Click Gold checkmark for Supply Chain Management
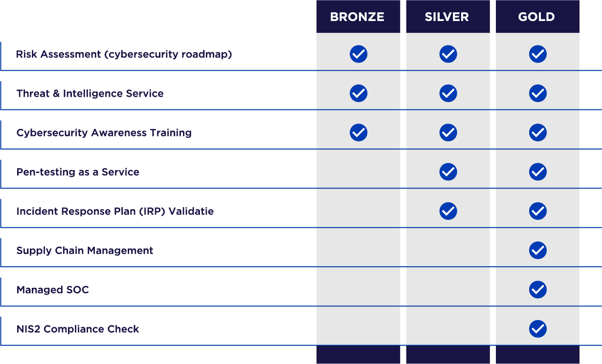602x364 pixels. (538, 250)
